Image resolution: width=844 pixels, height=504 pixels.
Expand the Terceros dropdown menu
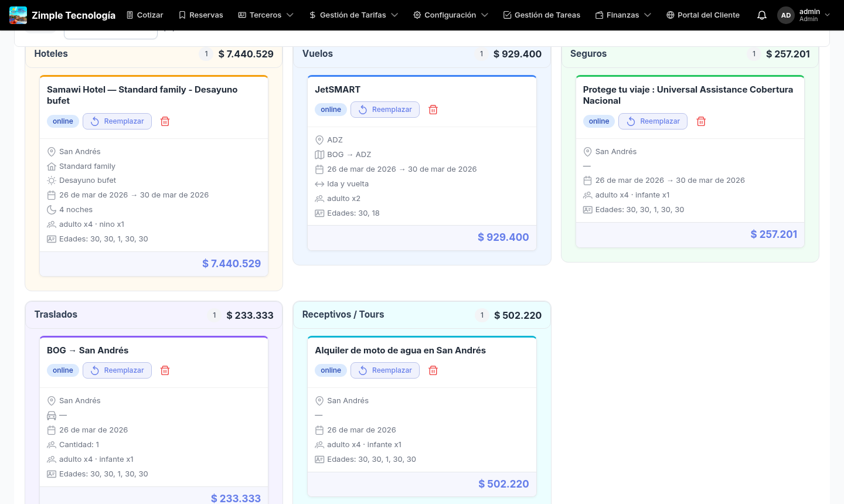(x=266, y=15)
